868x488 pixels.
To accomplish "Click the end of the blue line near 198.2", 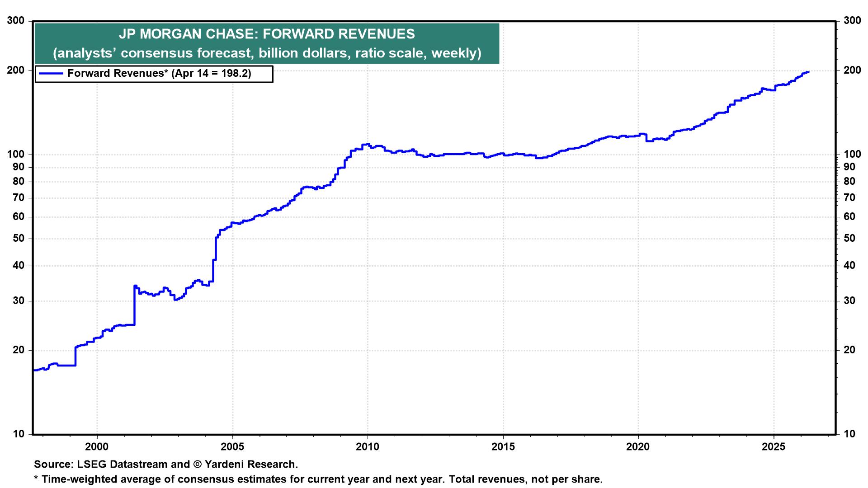I will [x=807, y=72].
